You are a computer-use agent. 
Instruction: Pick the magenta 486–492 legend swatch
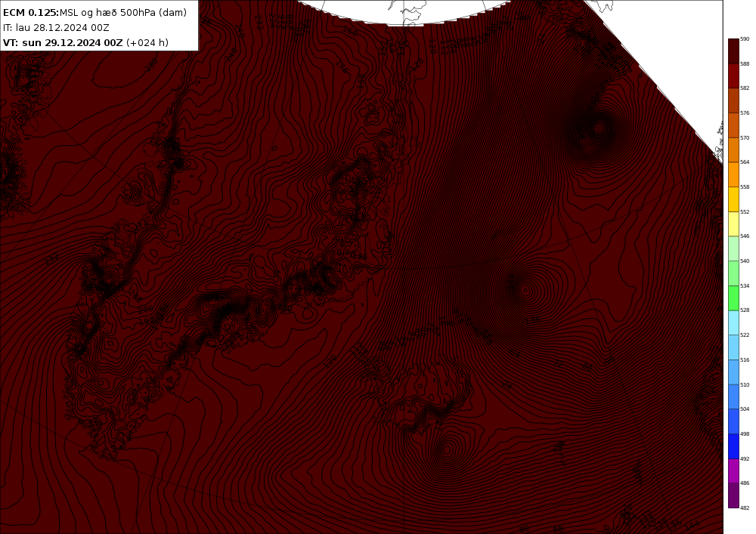(733, 471)
